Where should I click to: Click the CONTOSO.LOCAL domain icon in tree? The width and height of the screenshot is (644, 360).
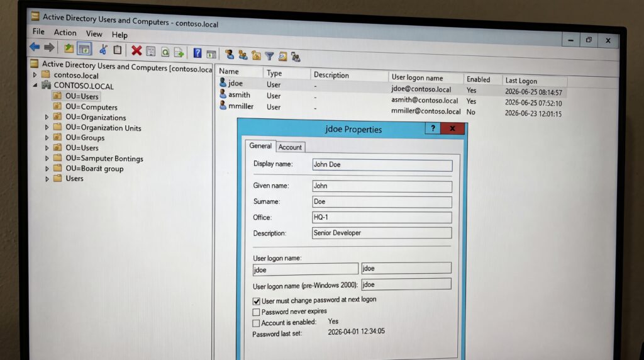pyautogui.click(x=47, y=85)
